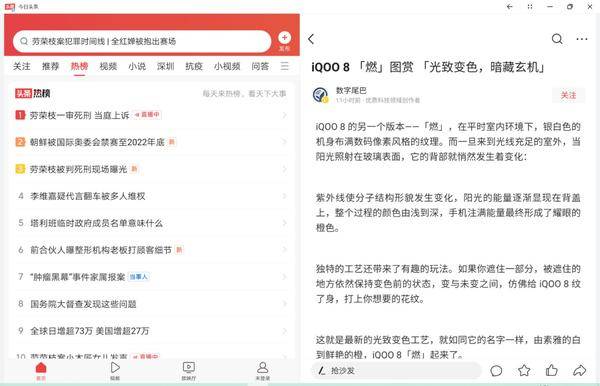
Task: Open search from the article header
Action: coord(557,39)
